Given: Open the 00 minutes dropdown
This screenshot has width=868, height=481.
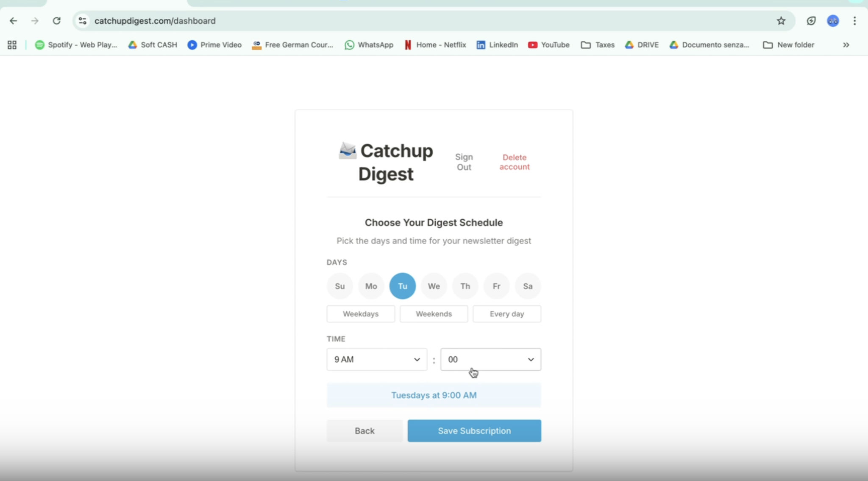Looking at the screenshot, I should pyautogui.click(x=491, y=360).
